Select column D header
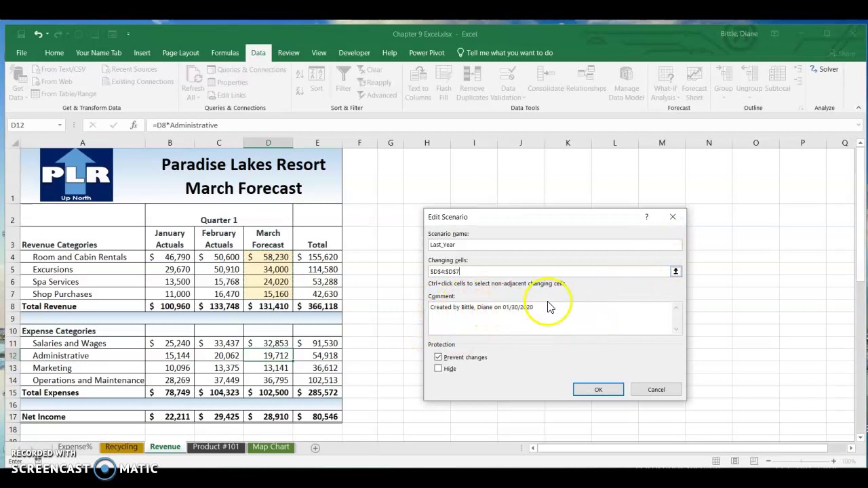The image size is (868, 488). click(268, 143)
